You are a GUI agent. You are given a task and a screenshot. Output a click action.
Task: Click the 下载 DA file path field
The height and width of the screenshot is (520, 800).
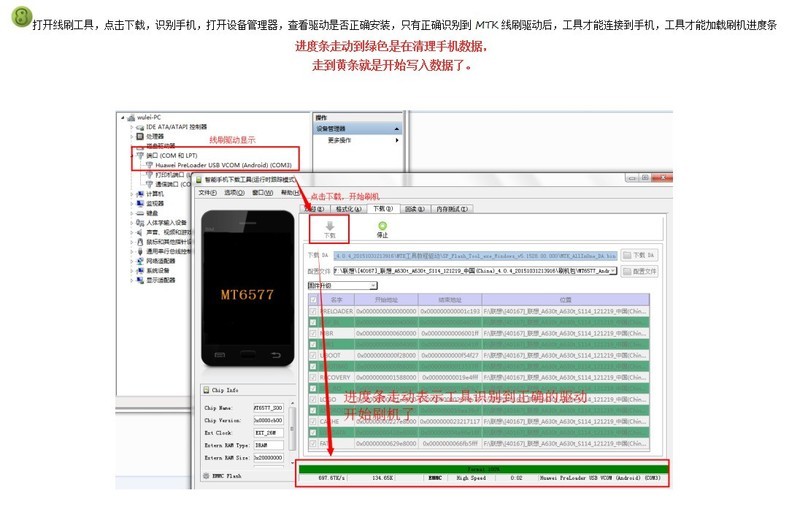[x=476, y=255]
